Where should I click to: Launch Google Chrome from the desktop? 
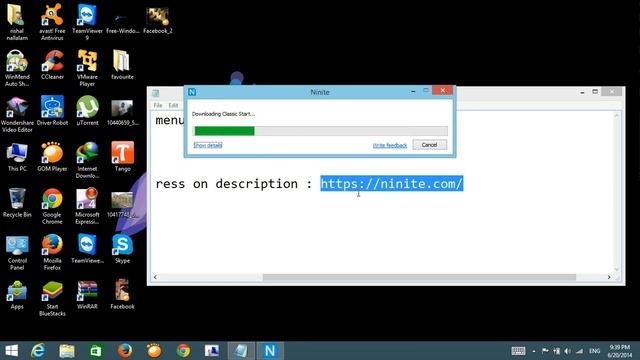pyautogui.click(x=52, y=207)
